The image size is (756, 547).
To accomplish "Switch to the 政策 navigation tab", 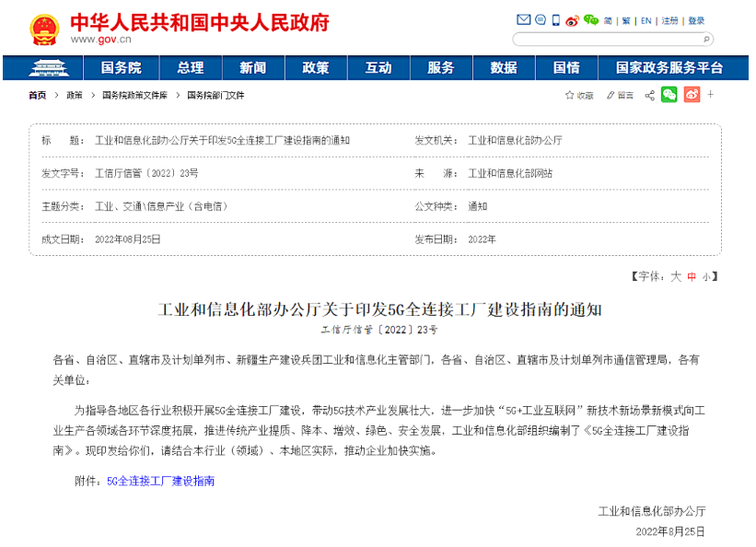I will tap(316, 68).
